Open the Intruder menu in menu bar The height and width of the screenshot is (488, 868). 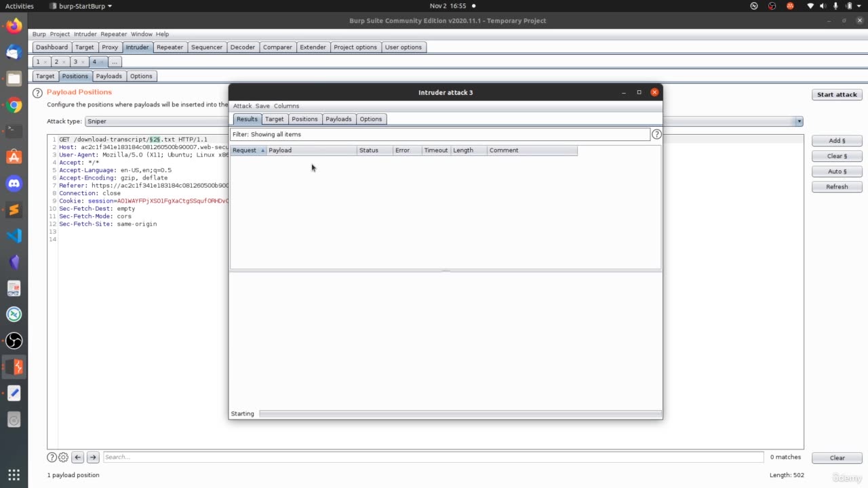(85, 34)
